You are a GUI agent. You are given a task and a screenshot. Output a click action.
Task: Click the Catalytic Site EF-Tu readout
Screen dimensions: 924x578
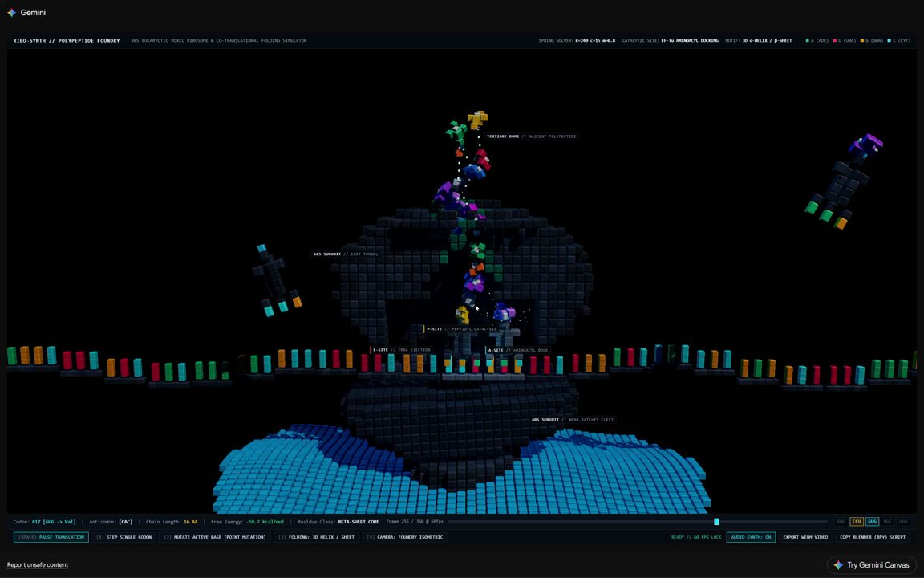tap(670, 41)
